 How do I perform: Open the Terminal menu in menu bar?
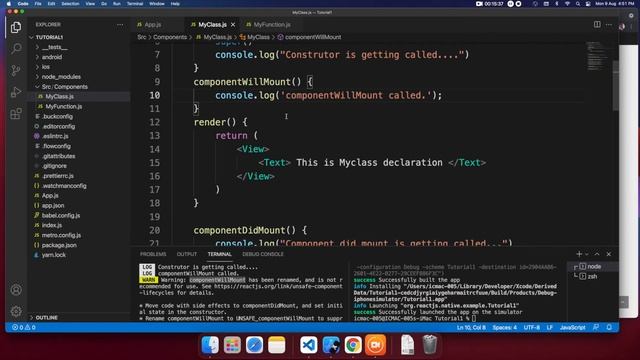(135, 4)
